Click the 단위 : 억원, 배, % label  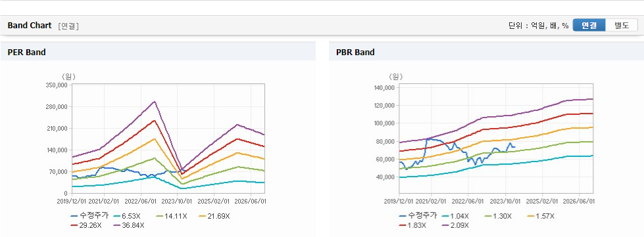coord(539,26)
